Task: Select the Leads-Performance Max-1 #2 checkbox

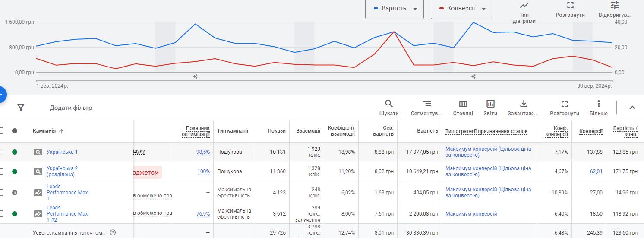Action: [1, 214]
